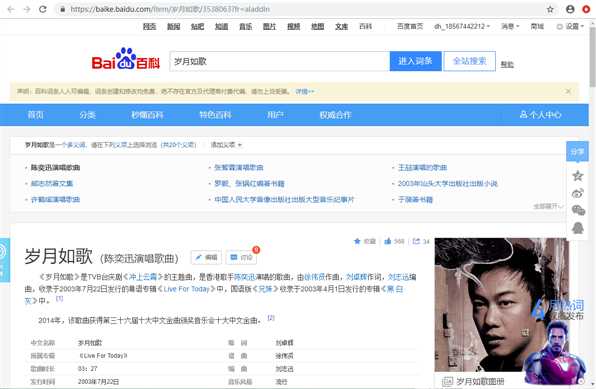Viewport: 596px width, 389px height.
Task: Click the 文库 top link
Action: (x=341, y=26)
